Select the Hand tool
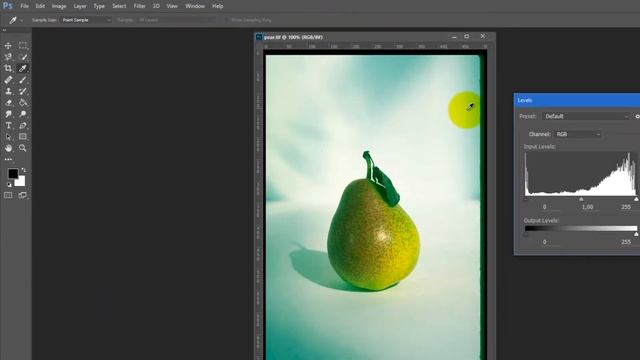The image size is (640, 360). [8, 148]
